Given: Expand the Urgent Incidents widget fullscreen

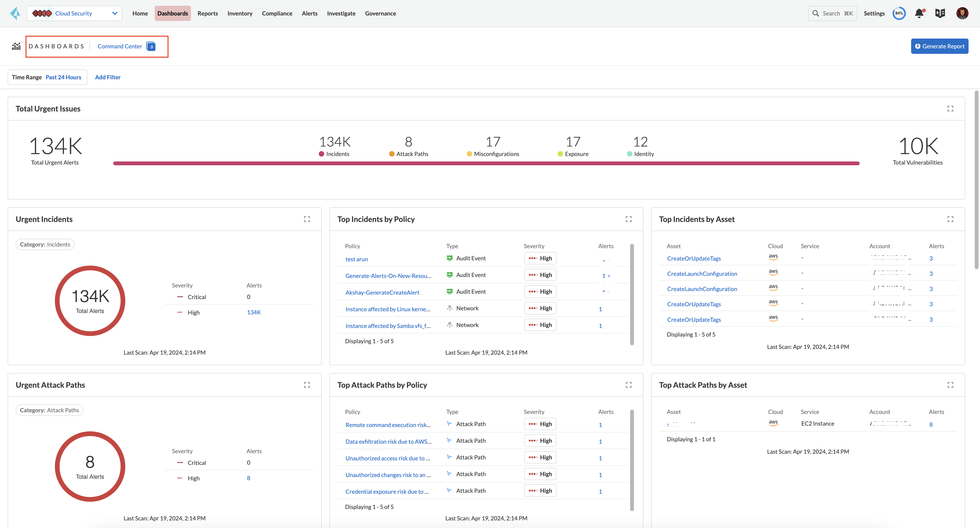Looking at the screenshot, I should point(307,219).
